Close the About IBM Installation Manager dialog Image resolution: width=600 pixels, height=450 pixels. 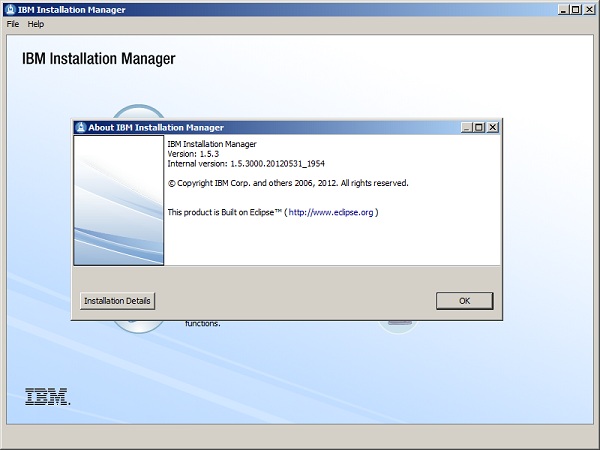coord(493,127)
